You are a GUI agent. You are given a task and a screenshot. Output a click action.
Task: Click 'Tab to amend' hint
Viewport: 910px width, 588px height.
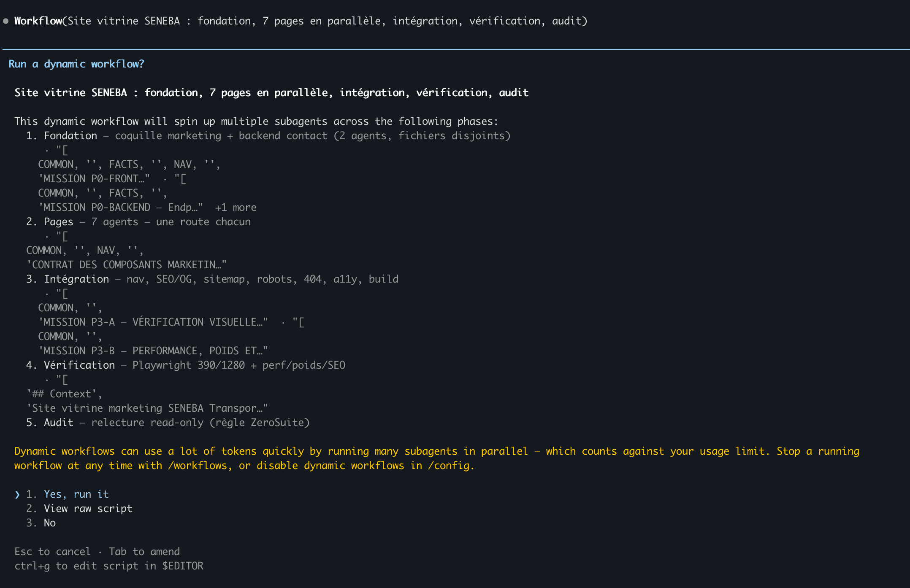point(144,551)
